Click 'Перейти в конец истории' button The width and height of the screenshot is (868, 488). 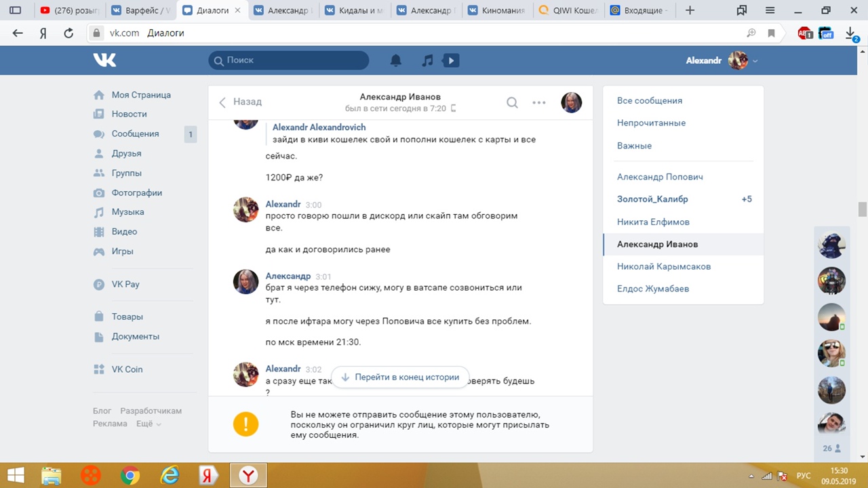(x=400, y=377)
